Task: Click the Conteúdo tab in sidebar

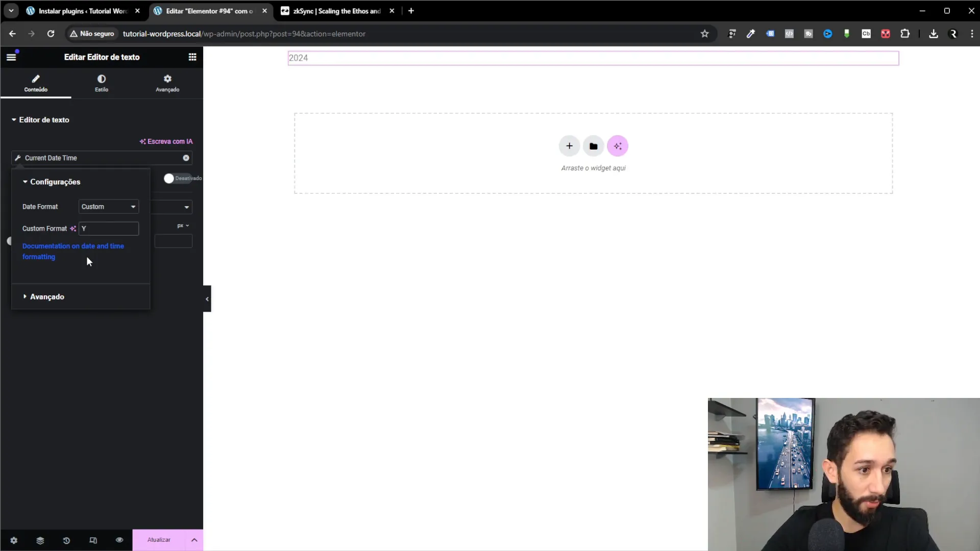Action: point(36,83)
